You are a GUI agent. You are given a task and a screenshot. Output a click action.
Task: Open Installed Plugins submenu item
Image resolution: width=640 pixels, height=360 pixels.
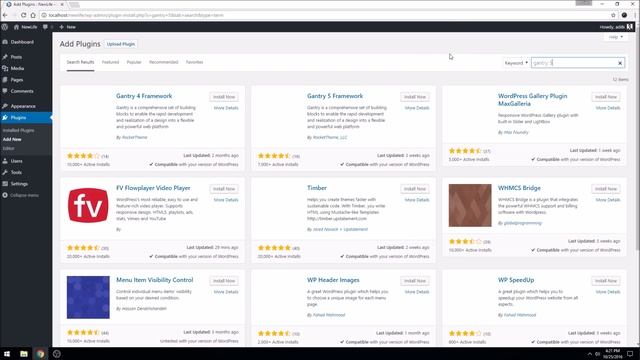[18, 131]
